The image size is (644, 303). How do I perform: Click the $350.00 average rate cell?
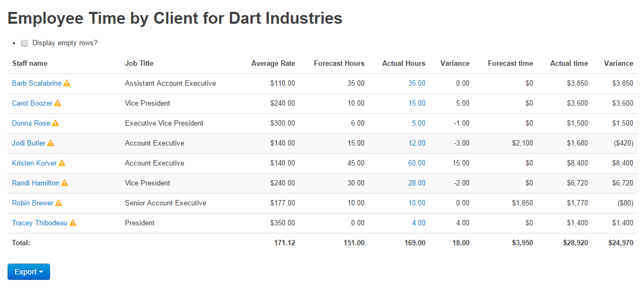[x=283, y=223]
